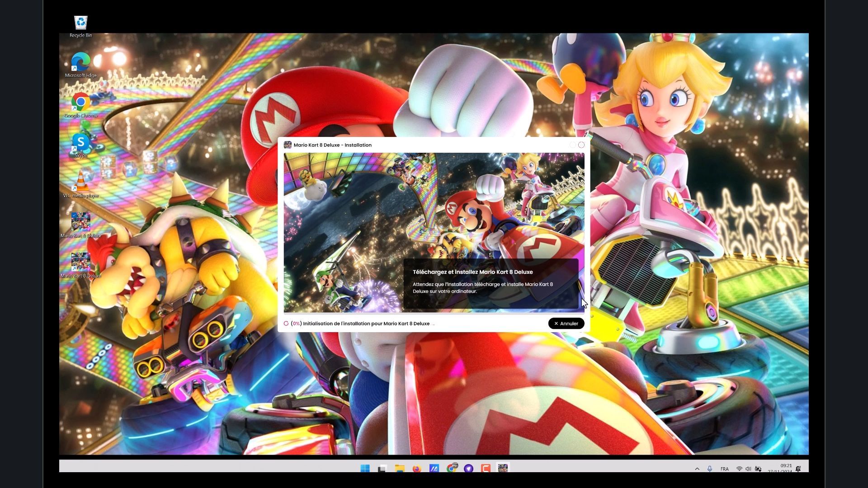The height and width of the screenshot is (488, 868).
Task: Click the installer banner image with Mario
Action: pos(434,232)
